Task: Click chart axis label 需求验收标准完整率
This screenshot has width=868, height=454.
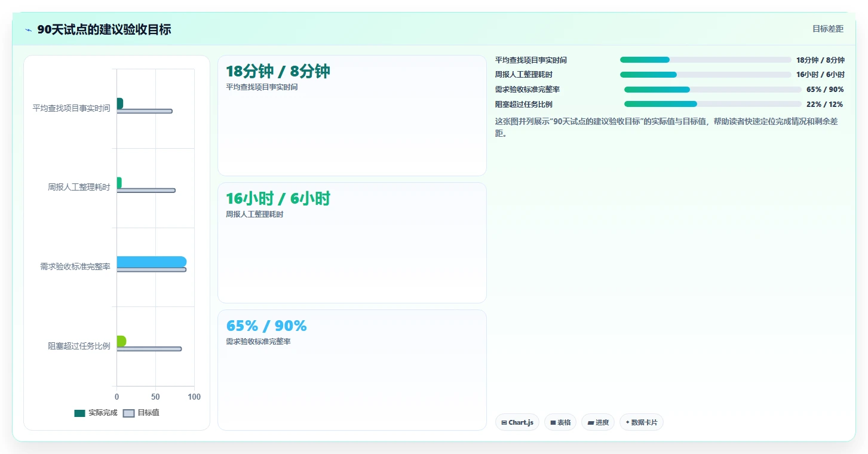Action: (75, 267)
